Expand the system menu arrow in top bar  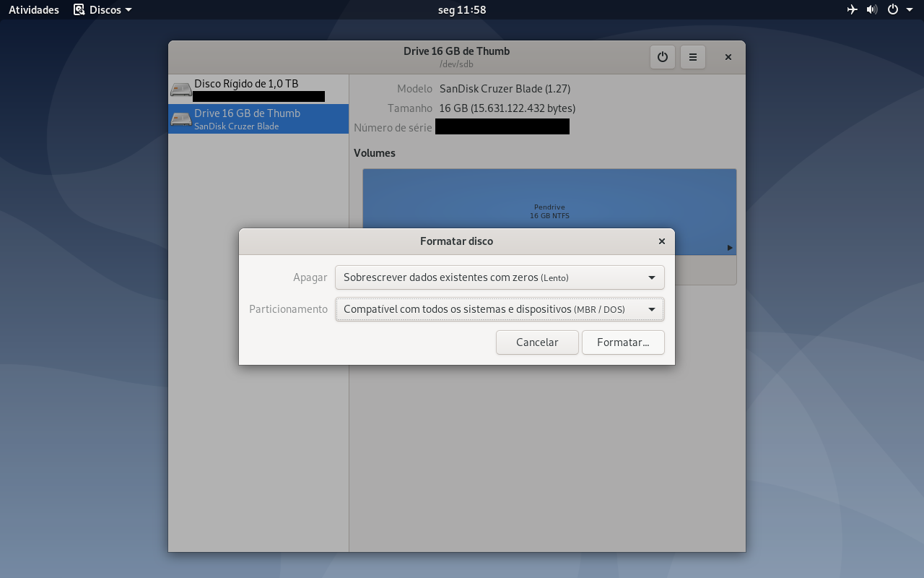click(x=910, y=10)
